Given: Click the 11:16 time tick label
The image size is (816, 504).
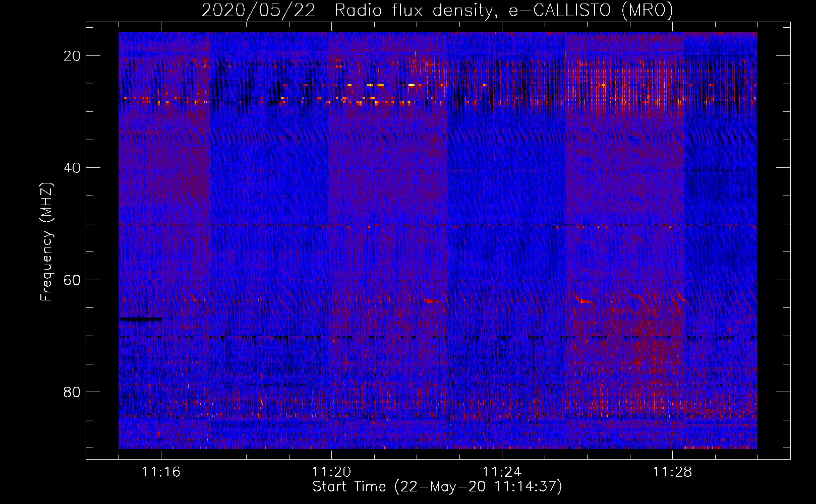Looking at the screenshot, I should 161,472.
